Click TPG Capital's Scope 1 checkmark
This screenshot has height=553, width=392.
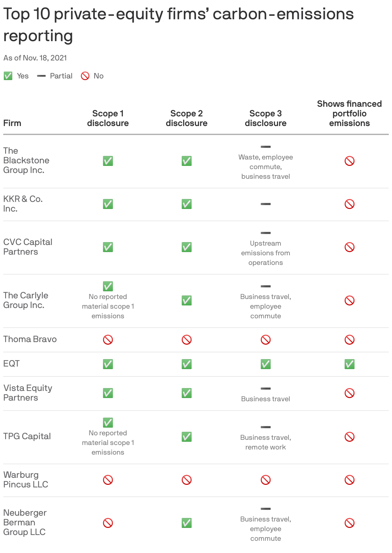click(x=108, y=422)
